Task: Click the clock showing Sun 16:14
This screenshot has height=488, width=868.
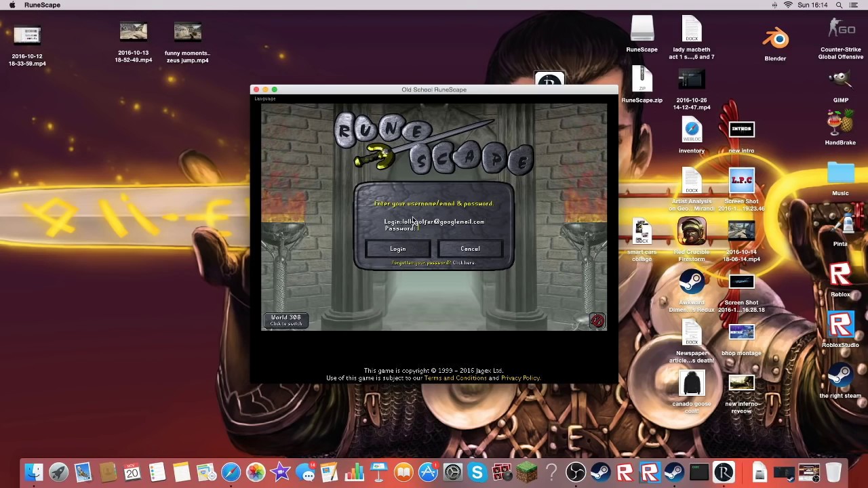Action: [812, 5]
